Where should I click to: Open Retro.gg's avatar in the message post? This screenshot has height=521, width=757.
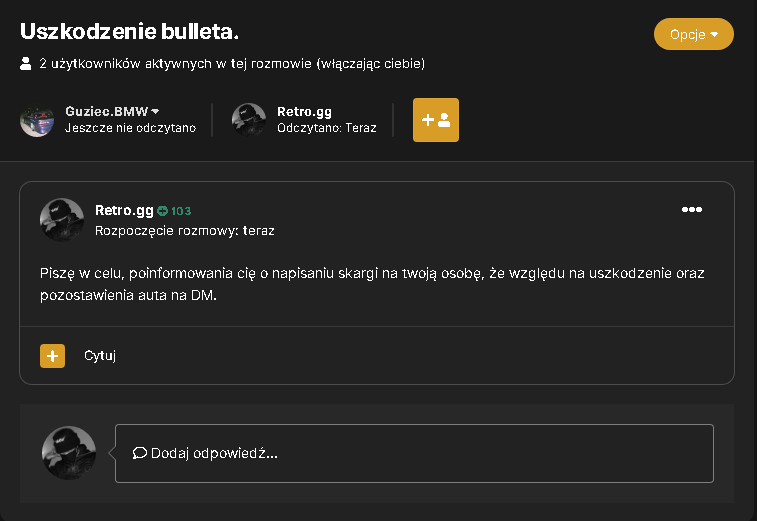[x=62, y=220]
